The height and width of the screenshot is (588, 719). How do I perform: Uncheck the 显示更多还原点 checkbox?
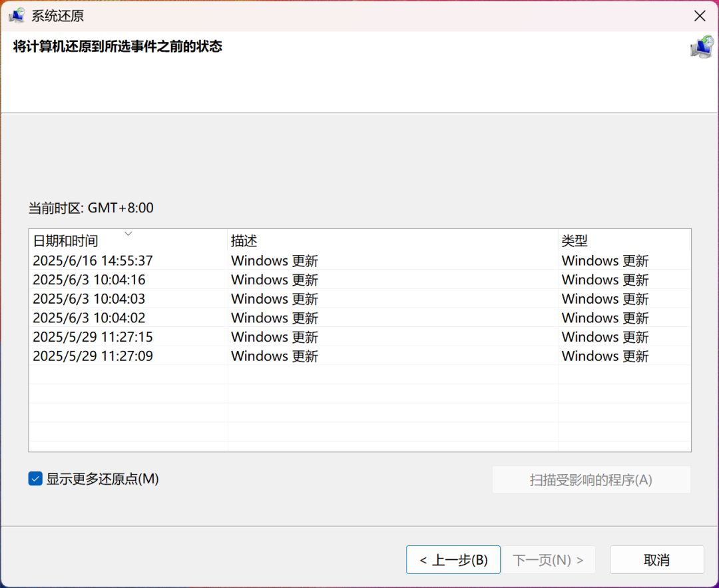coord(35,479)
